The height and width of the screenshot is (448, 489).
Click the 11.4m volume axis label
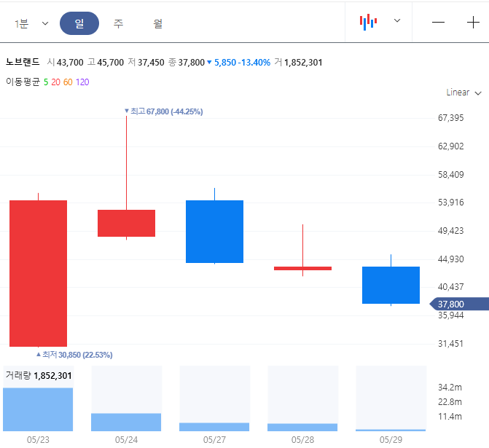[x=450, y=417]
